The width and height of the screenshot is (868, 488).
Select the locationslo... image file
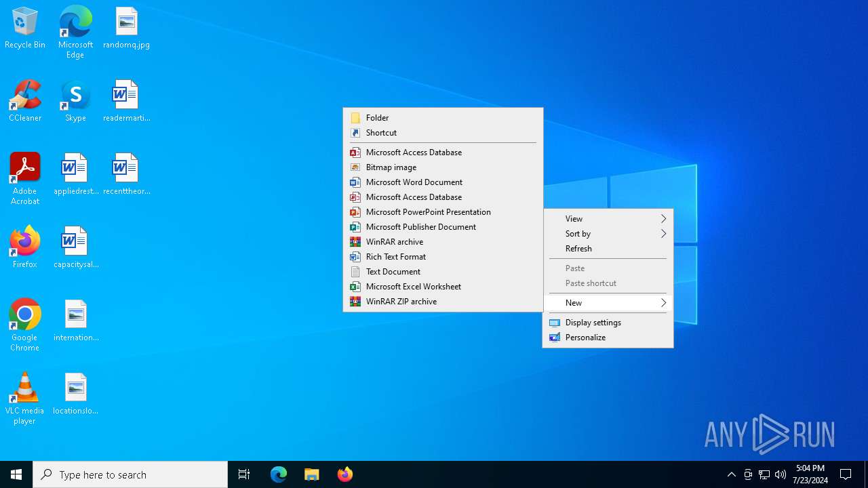click(76, 394)
